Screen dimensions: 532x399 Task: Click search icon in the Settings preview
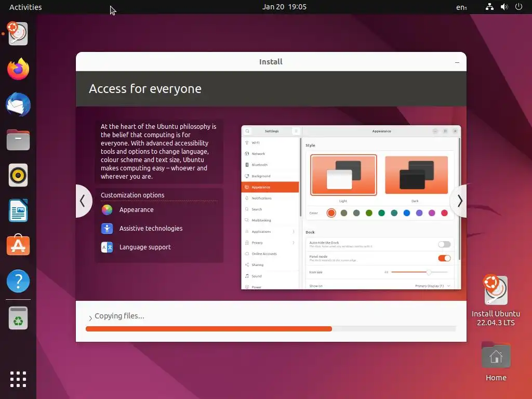pyautogui.click(x=247, y=131)
